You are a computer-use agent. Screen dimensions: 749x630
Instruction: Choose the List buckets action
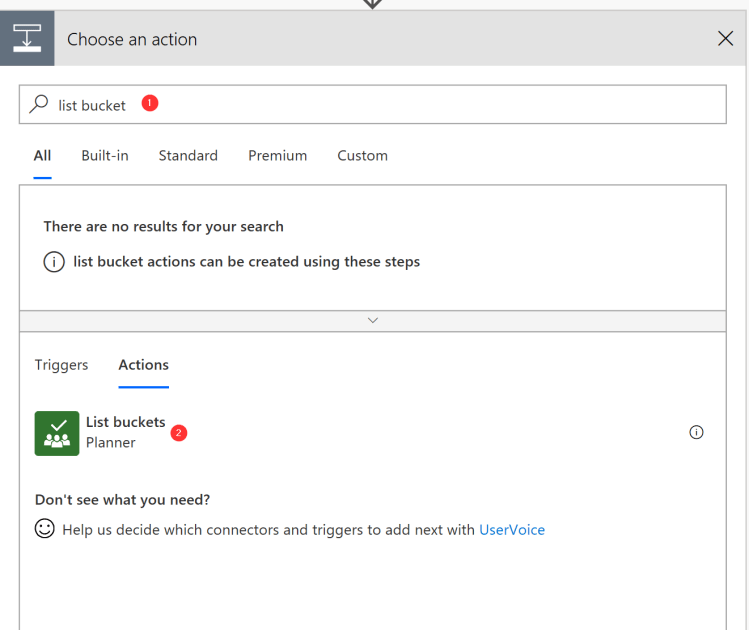pyautogui.click(x=125, y=423)
